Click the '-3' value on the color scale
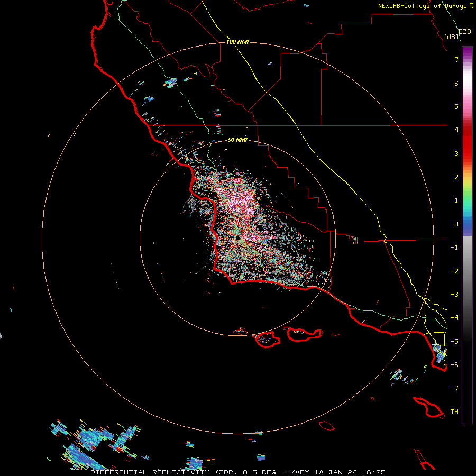Viewport: 476px width, 476px height. click(454, 295)
